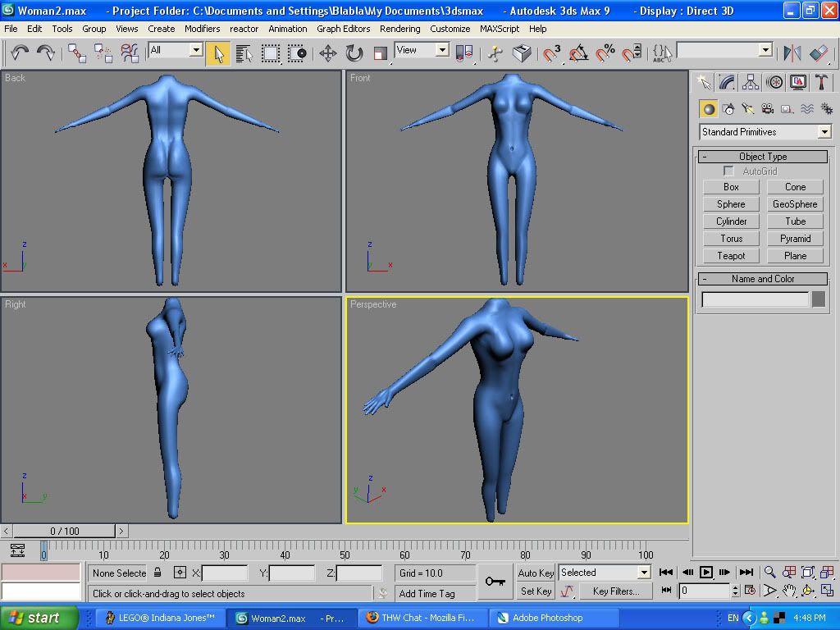Image resolution: width=840 pixels, height=630 pixels.
Task: Click the GeoSphere primitive button
Action: (x=795, y=204)
